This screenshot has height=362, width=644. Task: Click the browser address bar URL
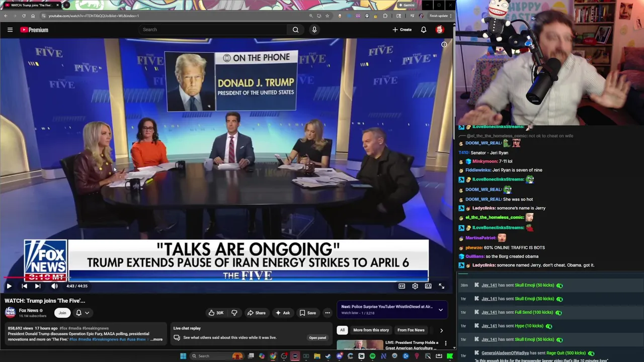point(94,16)
